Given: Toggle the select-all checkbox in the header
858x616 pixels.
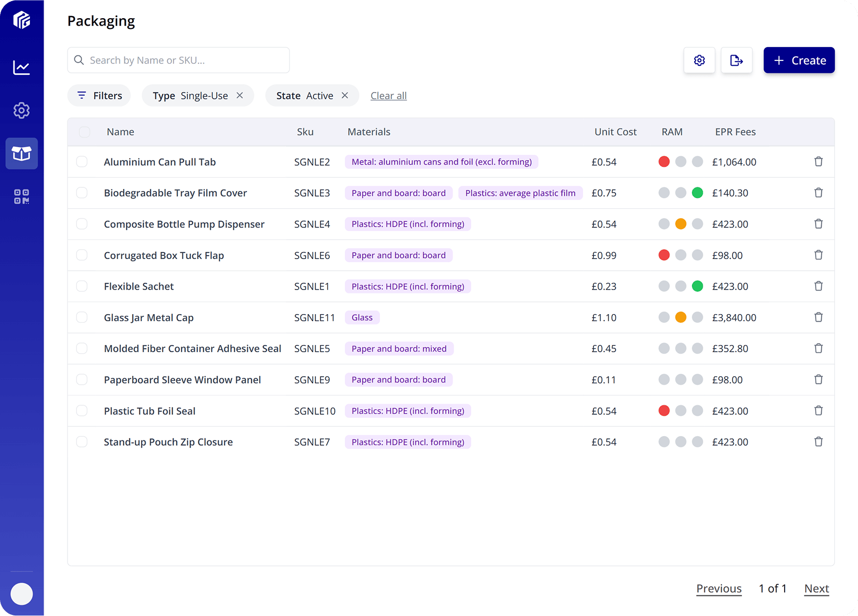Looking at the screenshot, I should coord(84,132).
